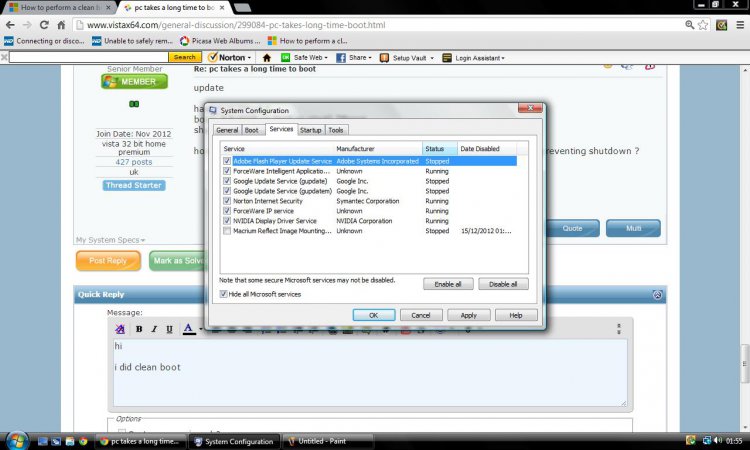Expand the Facebook Share dropdown
750x450 pixels.
(x=354, y=57)
